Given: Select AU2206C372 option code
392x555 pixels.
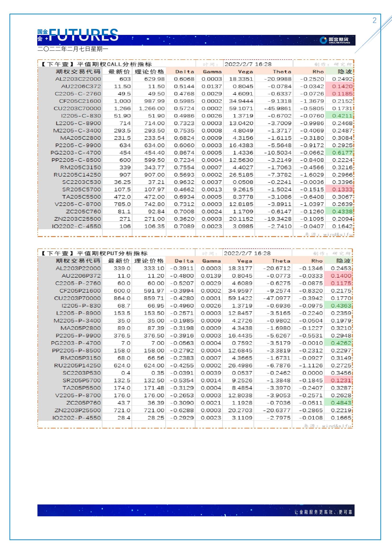Looking at the screenshot, I should 81,86.
